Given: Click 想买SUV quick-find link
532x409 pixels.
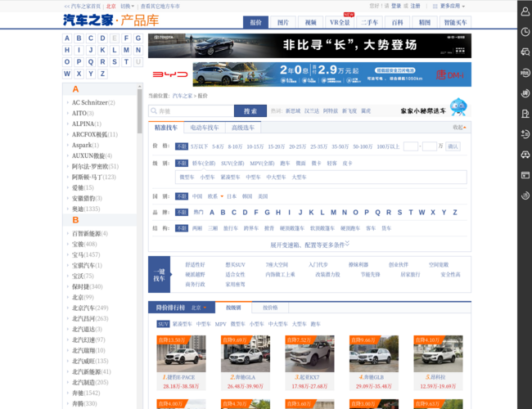Looking at the screenshot, I should point(235,265).
